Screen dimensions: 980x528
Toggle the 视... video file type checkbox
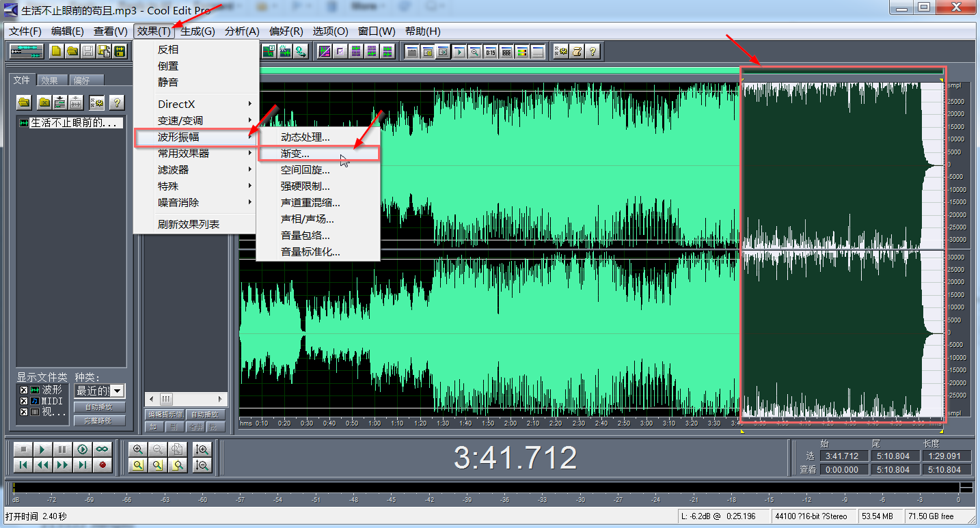point(24,412)
